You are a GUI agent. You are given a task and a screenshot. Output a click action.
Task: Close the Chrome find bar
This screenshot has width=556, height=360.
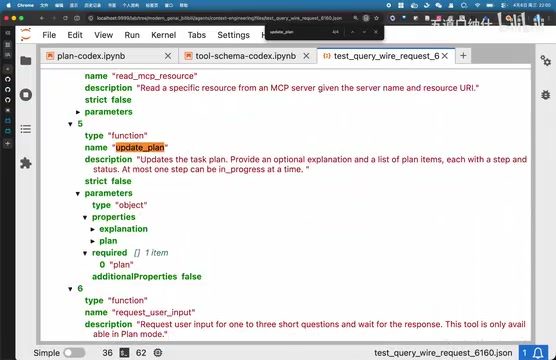click(376, 32)
